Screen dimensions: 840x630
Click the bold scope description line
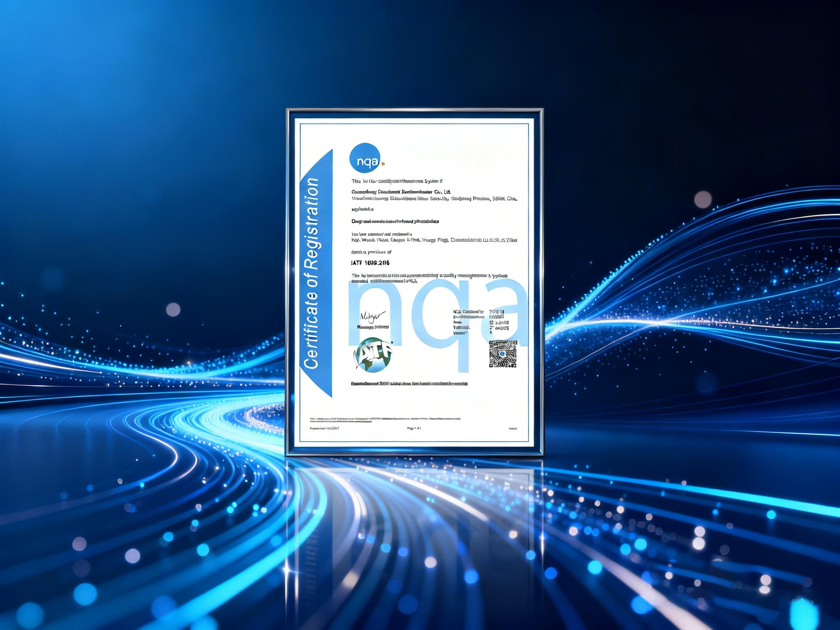(x=395, y=221)
